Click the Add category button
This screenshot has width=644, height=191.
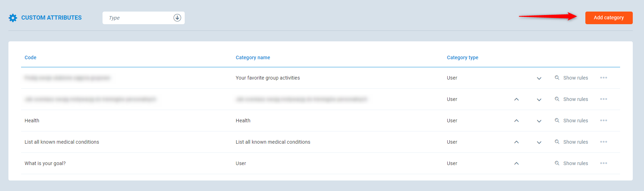[609, 18]
